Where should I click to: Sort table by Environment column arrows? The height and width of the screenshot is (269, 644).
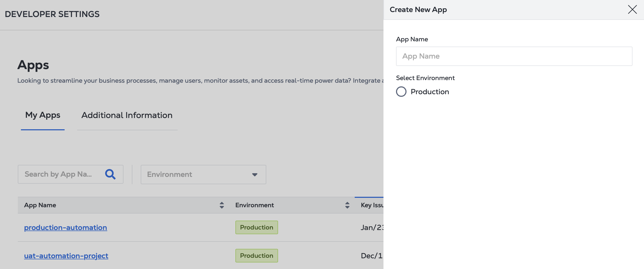point(347,205)
